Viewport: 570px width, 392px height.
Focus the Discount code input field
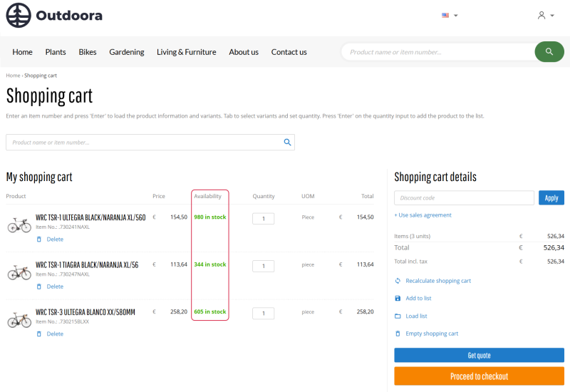point(465,198)
